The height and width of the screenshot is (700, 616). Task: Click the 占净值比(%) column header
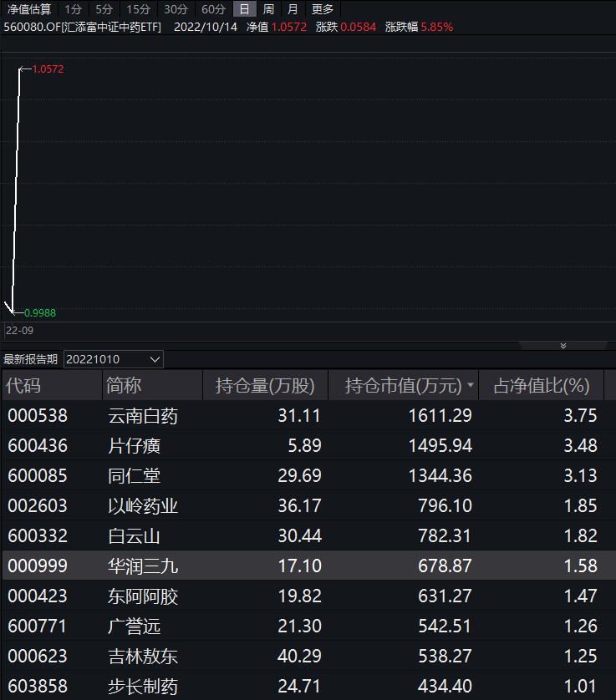(x=542, y=386)
